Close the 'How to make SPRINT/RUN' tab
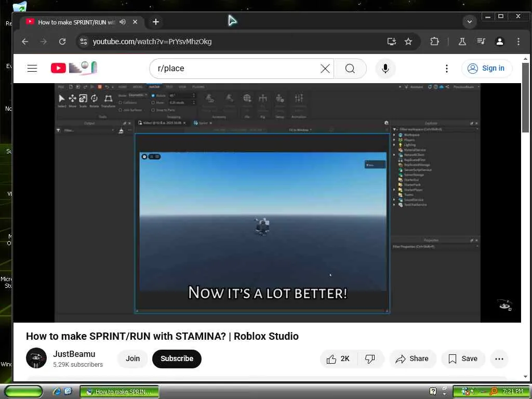Viewport: 532px width, 399px height. (135, 22)
